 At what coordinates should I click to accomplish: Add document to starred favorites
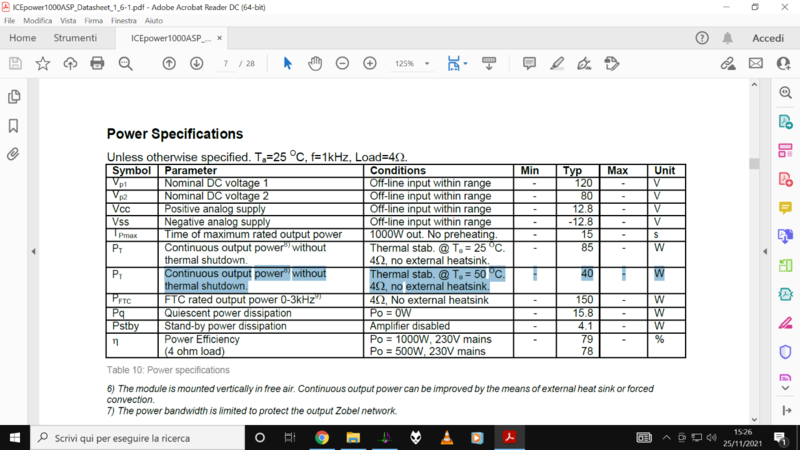[43, 63]
